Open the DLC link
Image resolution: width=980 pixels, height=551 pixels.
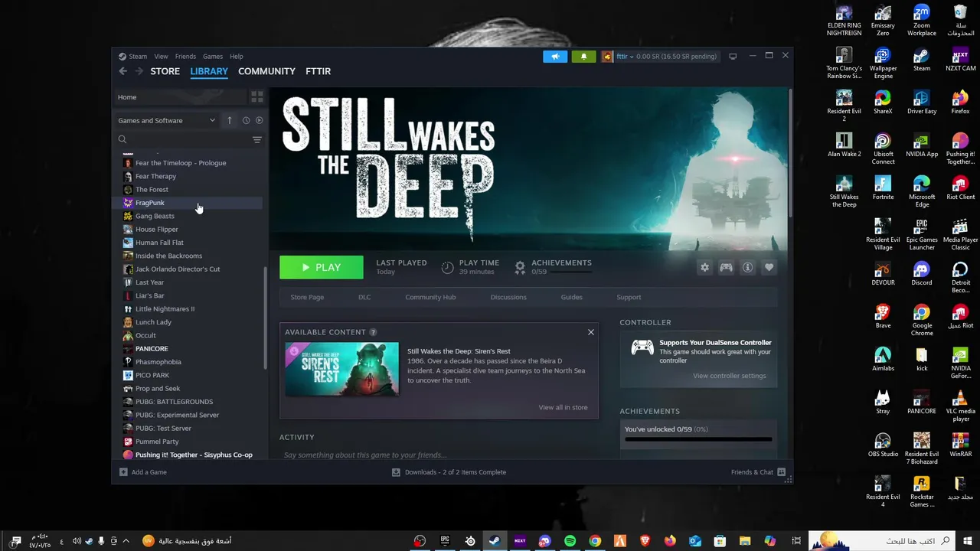click(x=364, y=297)
